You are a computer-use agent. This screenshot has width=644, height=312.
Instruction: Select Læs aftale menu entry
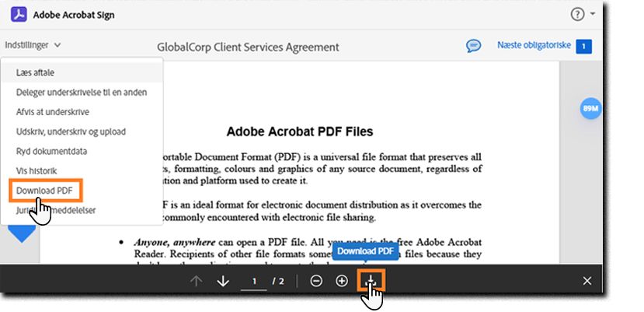[82, 72]
